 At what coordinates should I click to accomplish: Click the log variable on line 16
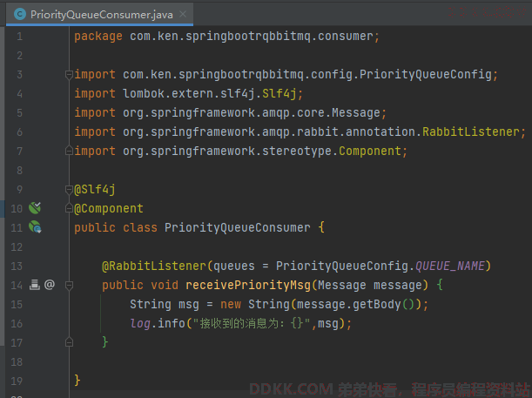tap(140, 323)
